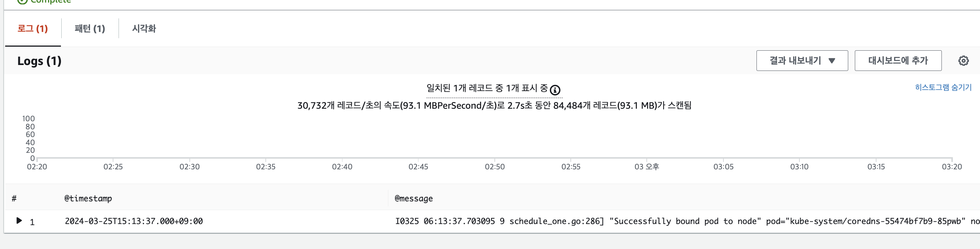
Task: Switch to the 로그 (1) tab
Action: pyautogui.click(x=33, y=29)
